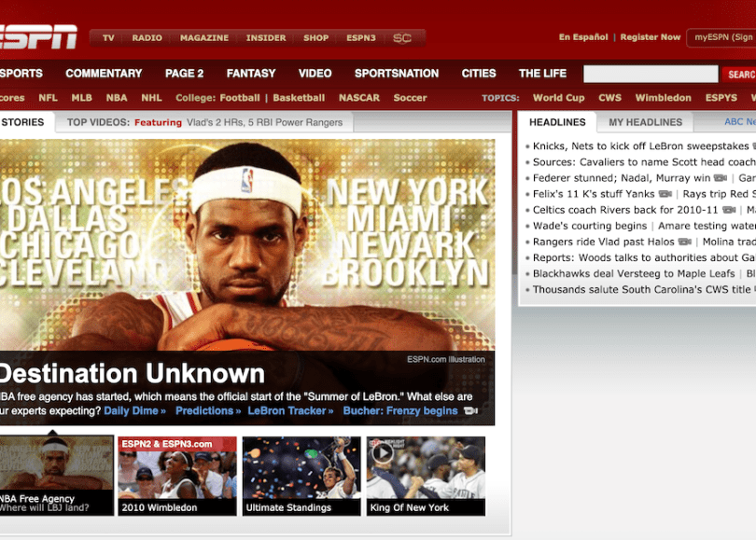Open the Fantasy menu
This screenshot has height=540, width=756.
point(251,74)
